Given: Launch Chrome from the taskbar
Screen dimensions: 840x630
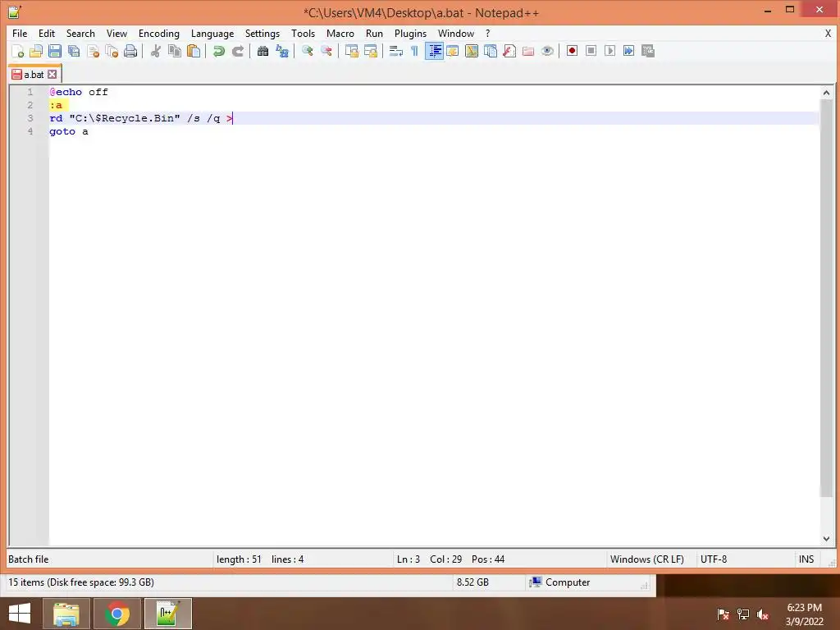Looking at the screenshot, I should pos(116,614).
